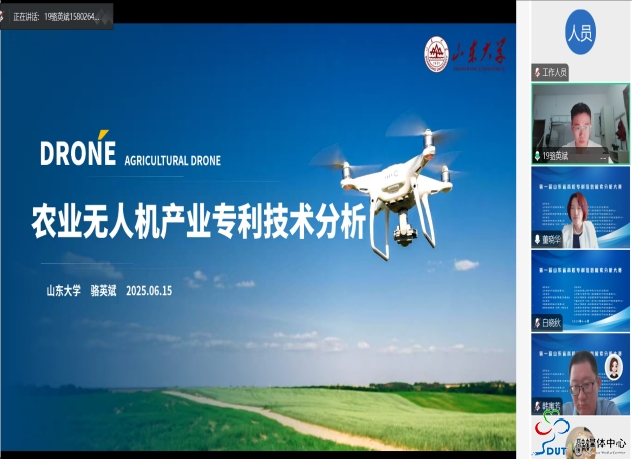Click the green microphone icon beside 19骆英斌

click(537, 156)
